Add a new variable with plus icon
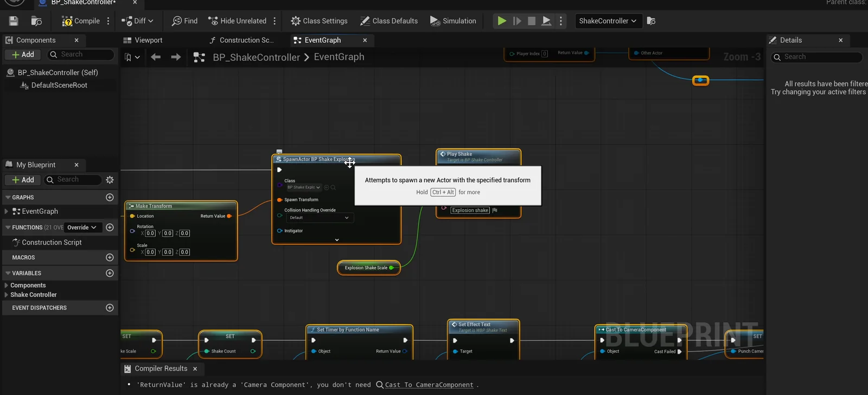868x395 pixels. pyautogui.click(x=110, y=273)
